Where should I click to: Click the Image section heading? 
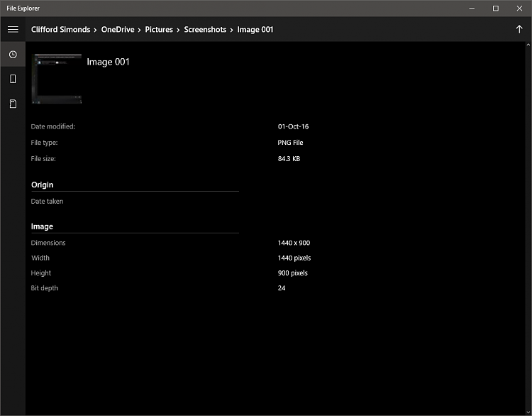42,226
